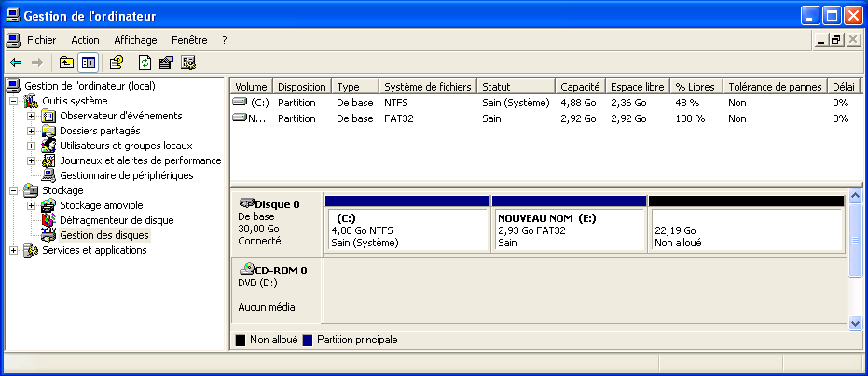Open the Action menu
The height and width of the screenshot is (376, 868).
click(85, 40)
